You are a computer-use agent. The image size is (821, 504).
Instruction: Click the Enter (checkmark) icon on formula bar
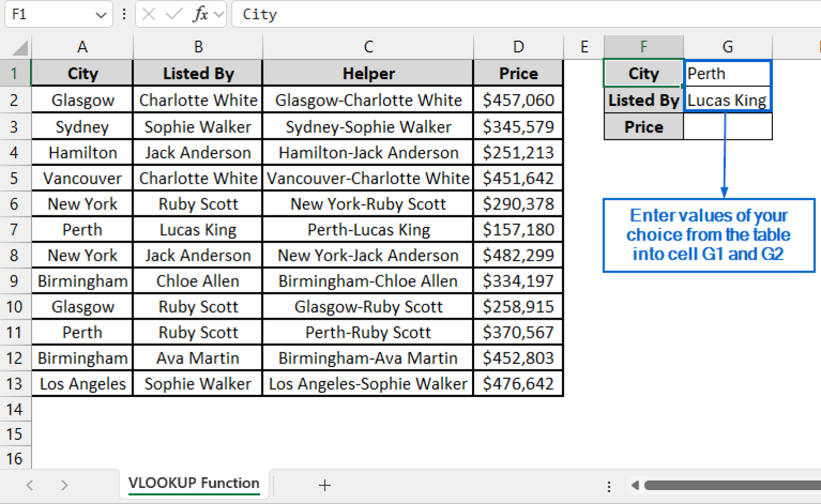point(173,14)
